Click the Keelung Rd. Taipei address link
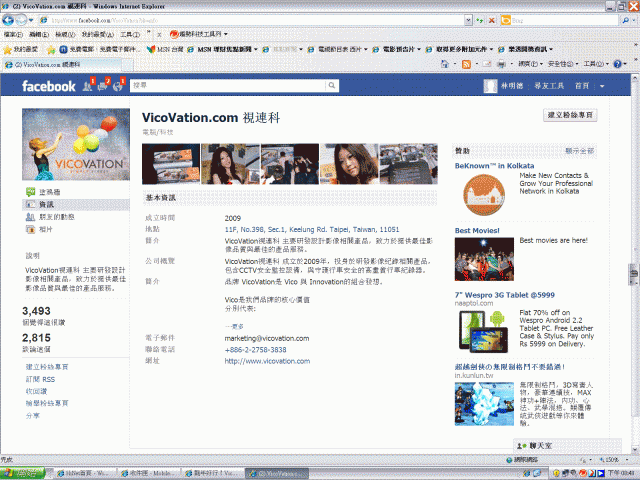The width and height of the screenshot is (640, 480). pyautogui.click(x=312, y=229)
